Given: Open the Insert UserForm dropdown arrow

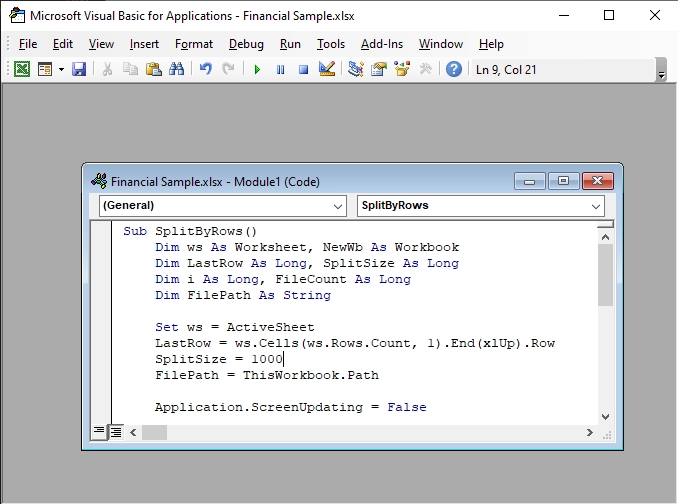Looking at the screenshot, I should tap(61, 69).
